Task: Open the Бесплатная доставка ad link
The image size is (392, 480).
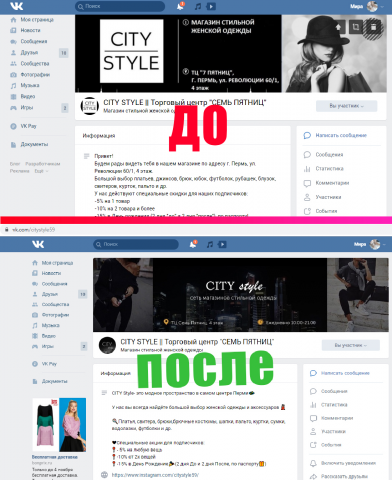Action: (x=55, y=457)
